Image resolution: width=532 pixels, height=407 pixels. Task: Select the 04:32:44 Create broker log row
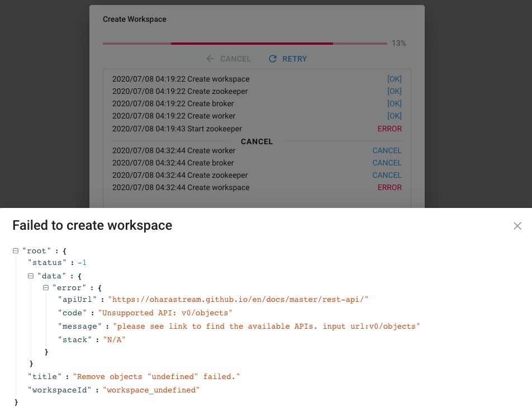(x=257, y=163)
